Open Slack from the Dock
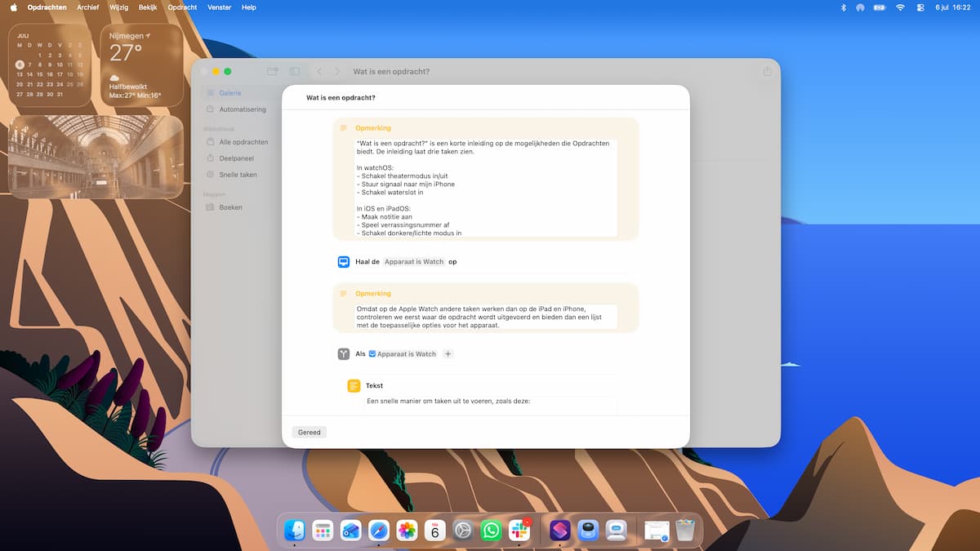The height and width of the screenshot is (551, 980). [x=519, y=531]
